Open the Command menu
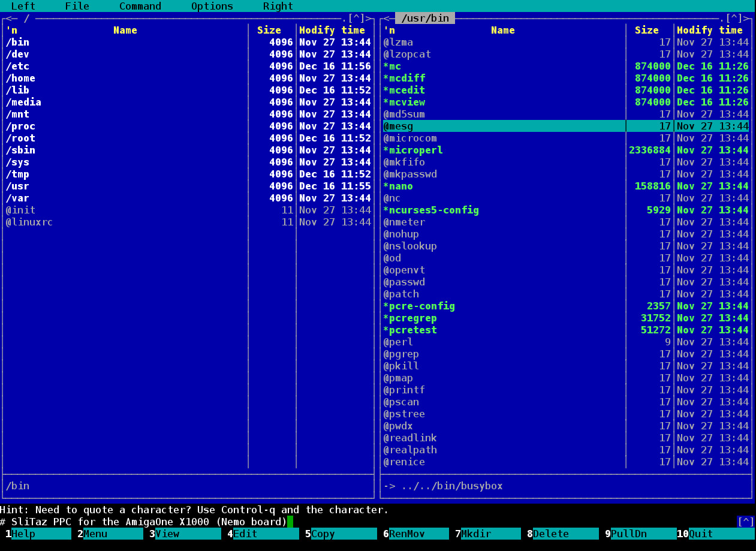 [140, 6]
